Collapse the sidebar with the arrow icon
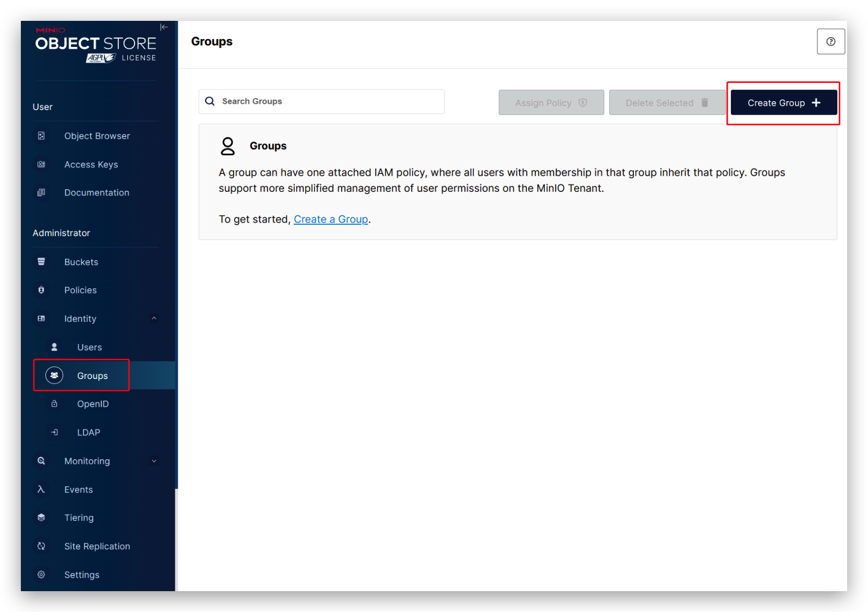The image size is (868, 612). coord(164,27)
